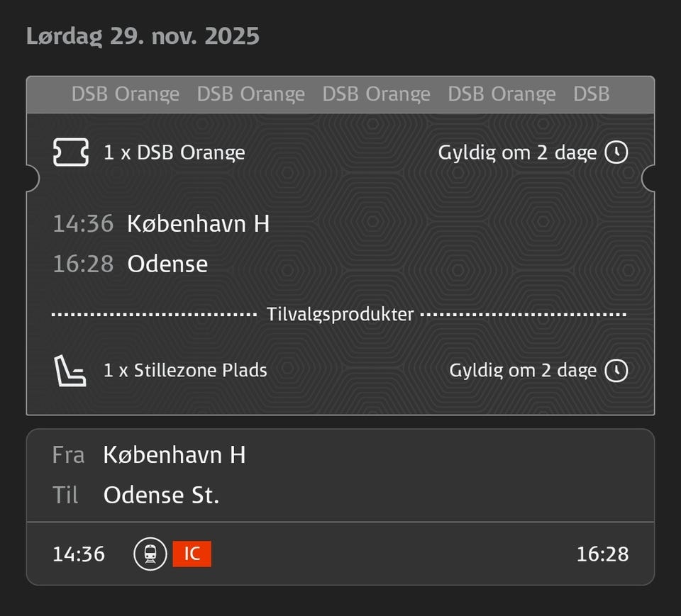Image resolution: width=681 pixels, height=616 pixels.
Task: Tap the Tilvalgsprodukter section divider label
Action: click(x=340, y=314)
